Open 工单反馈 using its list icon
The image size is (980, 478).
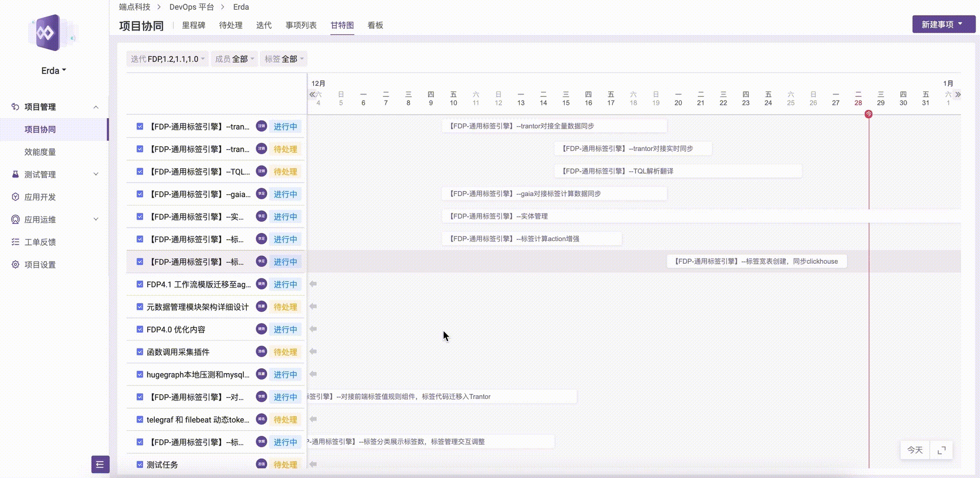[15, 242]
